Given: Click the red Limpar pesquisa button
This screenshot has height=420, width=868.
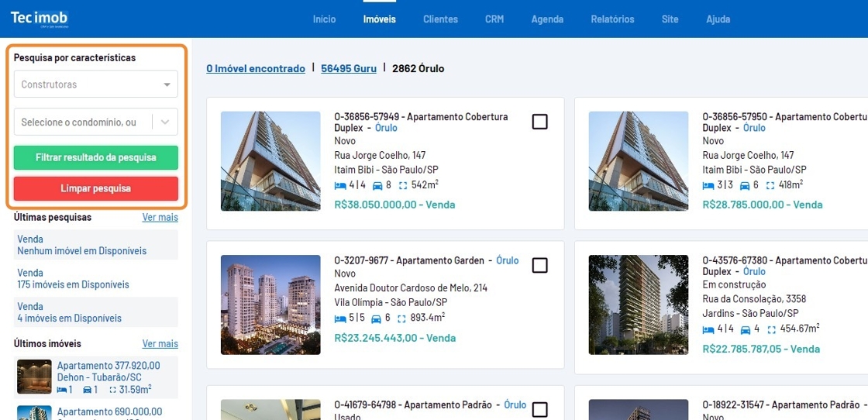Looking at the screenshot, I should 95,188.
